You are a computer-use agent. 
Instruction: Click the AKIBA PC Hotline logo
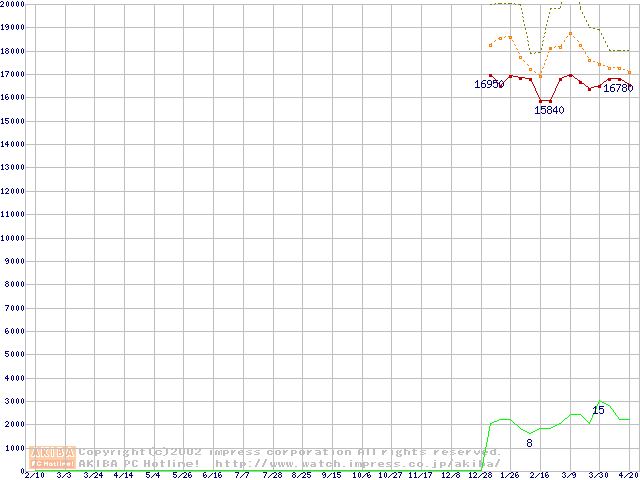[52, 457]
